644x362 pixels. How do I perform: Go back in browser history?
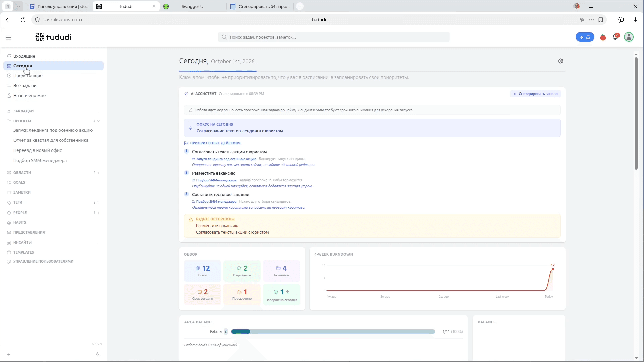coord(8,20)
